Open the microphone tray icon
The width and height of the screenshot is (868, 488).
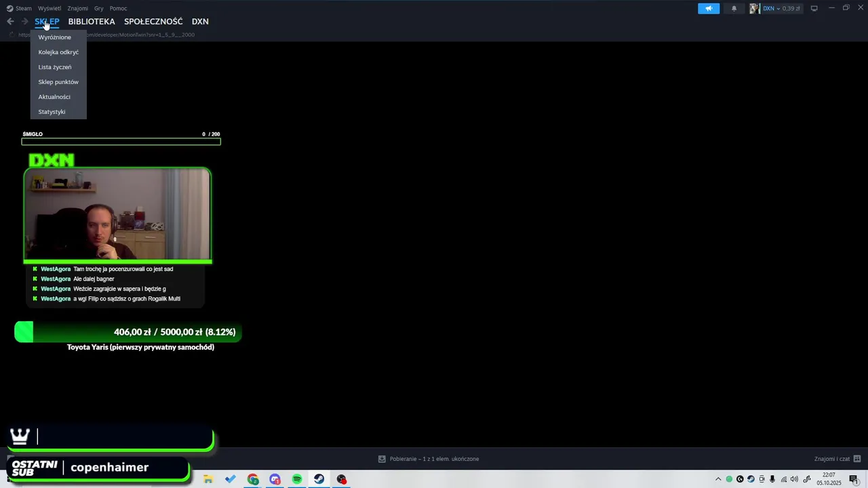coord(772,479)
